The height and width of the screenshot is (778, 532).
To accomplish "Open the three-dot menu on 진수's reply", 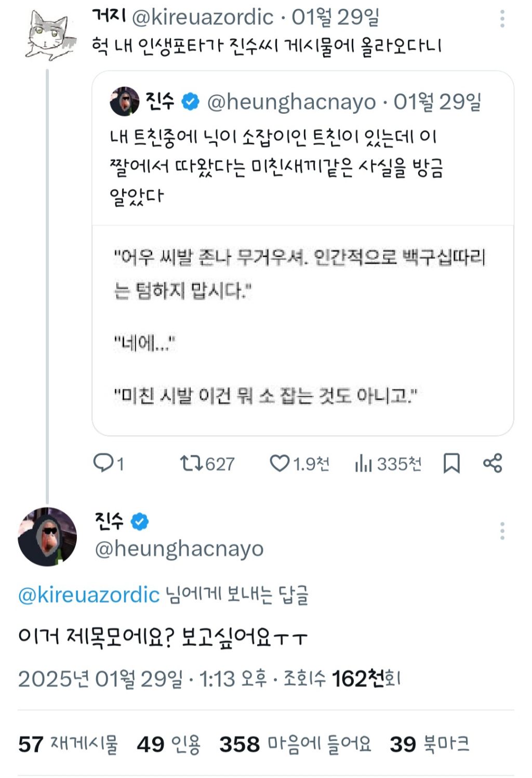I will click(502, 530).
